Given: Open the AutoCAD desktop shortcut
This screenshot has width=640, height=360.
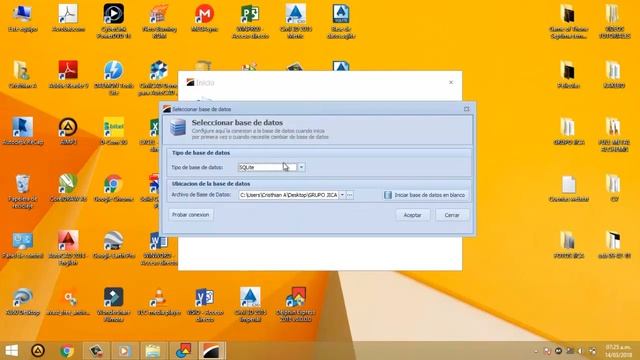Looking at the screenshot, I should (x=68, y=248).
